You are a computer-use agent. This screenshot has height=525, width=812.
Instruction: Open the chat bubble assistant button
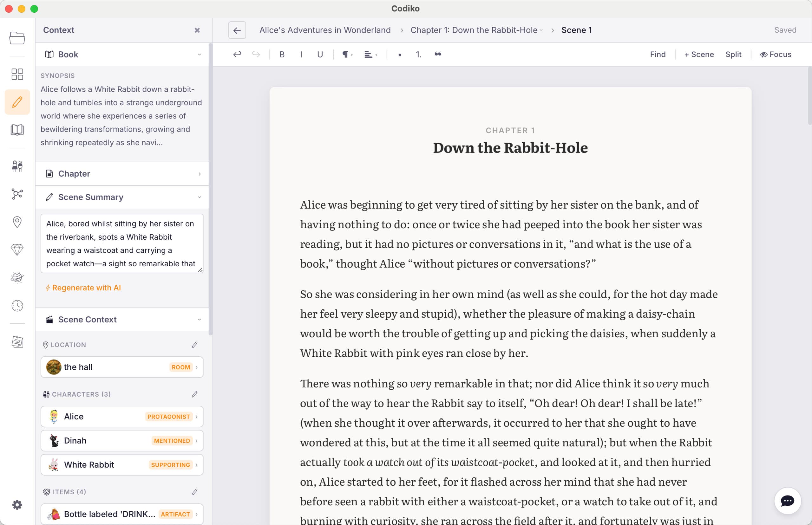point(787,501)
